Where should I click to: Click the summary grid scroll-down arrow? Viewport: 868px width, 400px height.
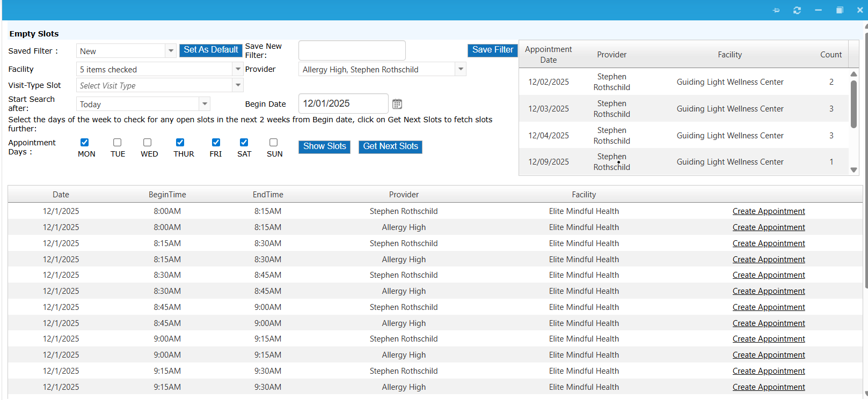tap(854, 170)
